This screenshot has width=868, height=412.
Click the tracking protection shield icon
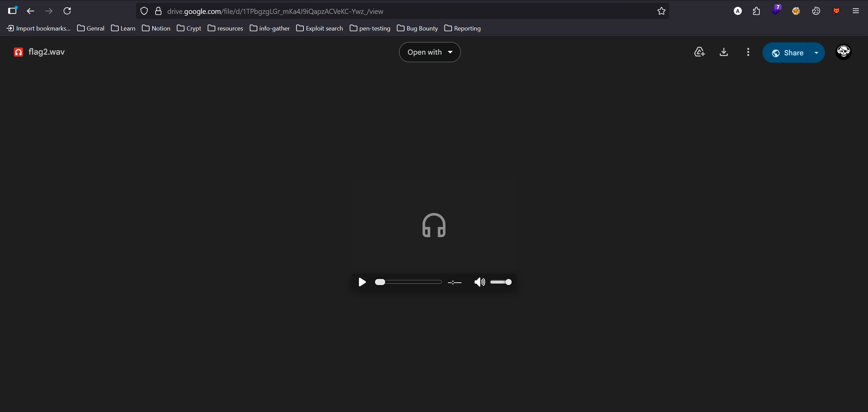(x=144, y=11)
